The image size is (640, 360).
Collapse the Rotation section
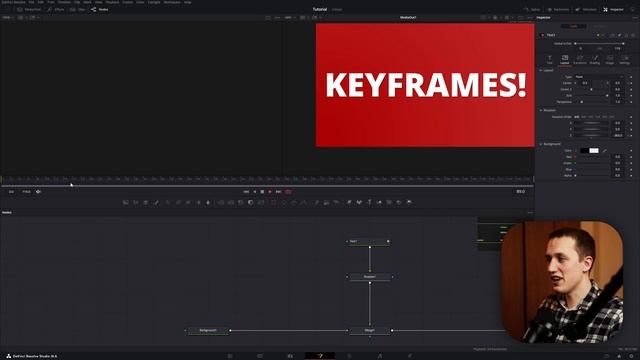point(541,110)
